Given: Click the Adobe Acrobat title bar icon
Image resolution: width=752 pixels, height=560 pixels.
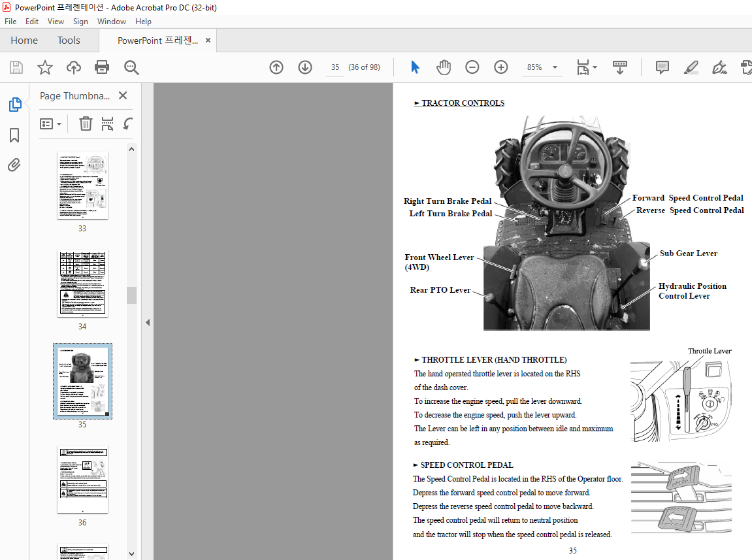Looking at the screenshot, I should point(7,7).
